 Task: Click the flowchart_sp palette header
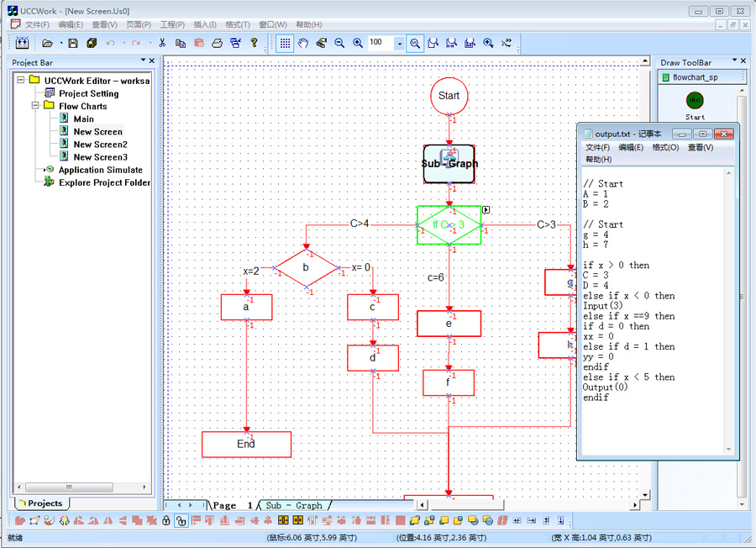coord(695,77)
